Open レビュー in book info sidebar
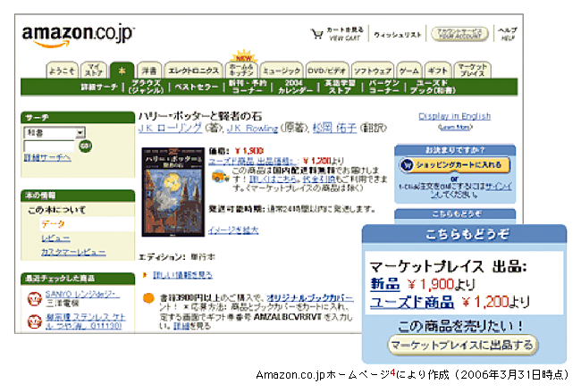The width and height of the screenshot is (581, 392). [x=55, y=238]
